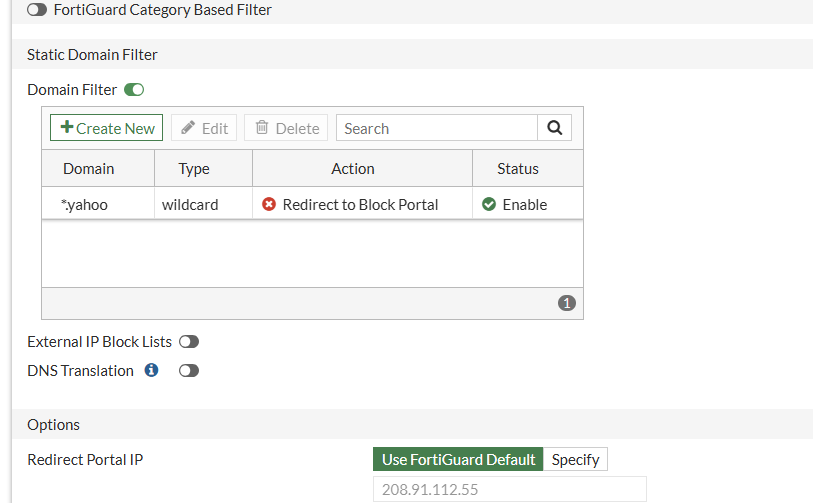Viewport: 813px width, 503px height.
Task: Click the entry count badge
Action: click(567, 303)
